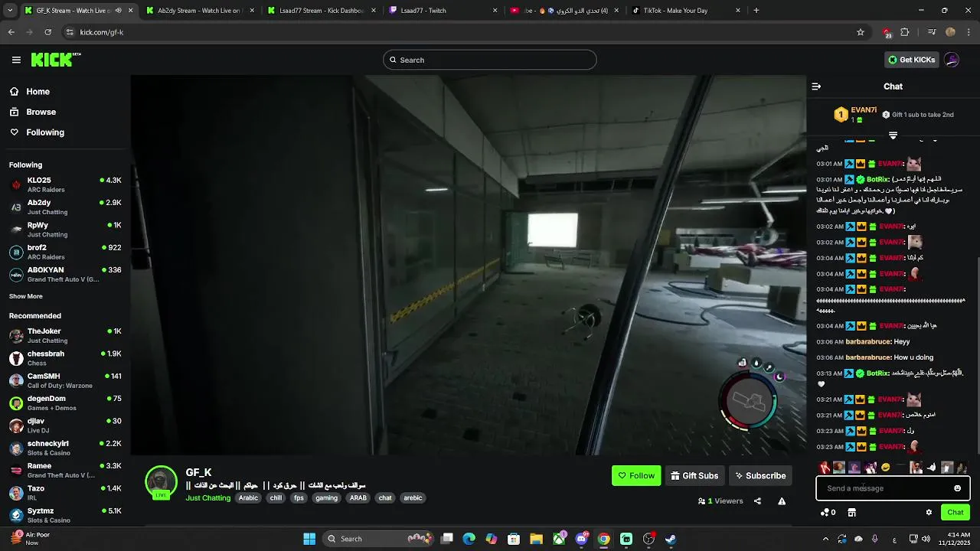Select the Arabic tag
980x551 pixels.
[x=248, y=497]
